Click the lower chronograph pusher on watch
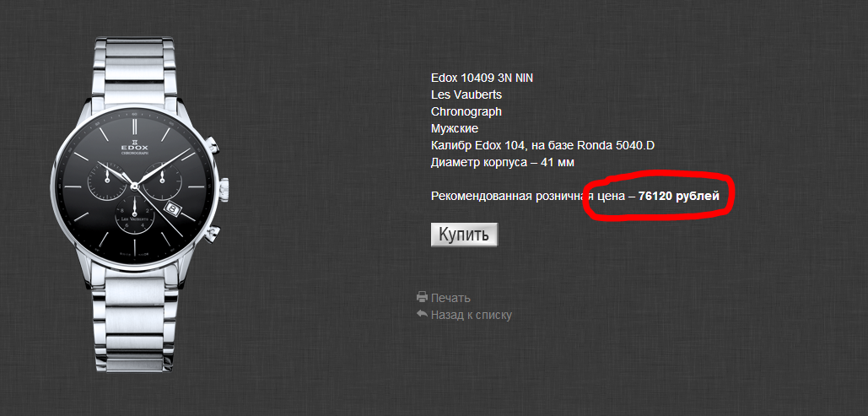This screenshot has width=868, height=416. [213, 233]
